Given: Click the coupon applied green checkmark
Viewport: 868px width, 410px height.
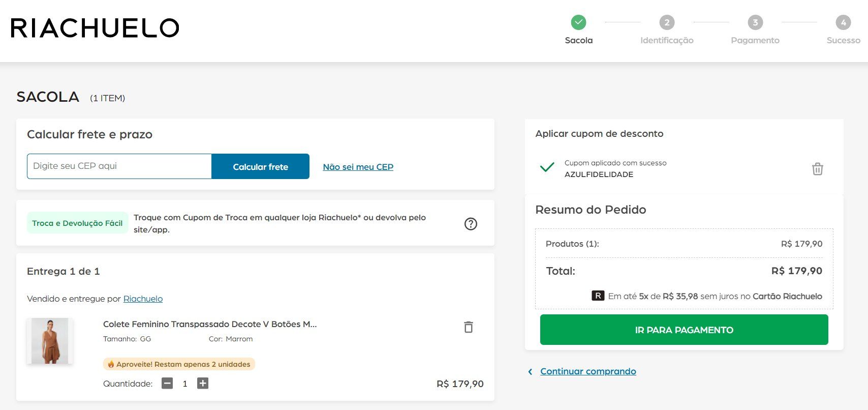Looking at the screenshot, I should click(x=547, y=167).
